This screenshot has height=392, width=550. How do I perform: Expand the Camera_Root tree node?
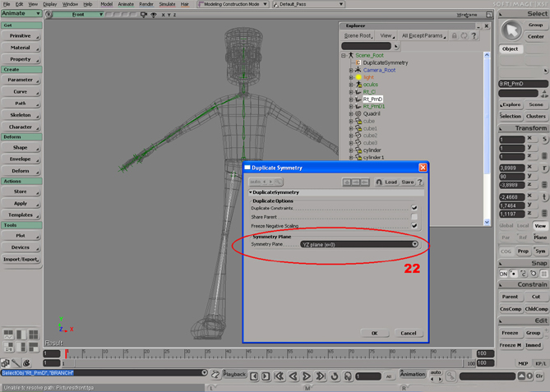click(351, 71)
